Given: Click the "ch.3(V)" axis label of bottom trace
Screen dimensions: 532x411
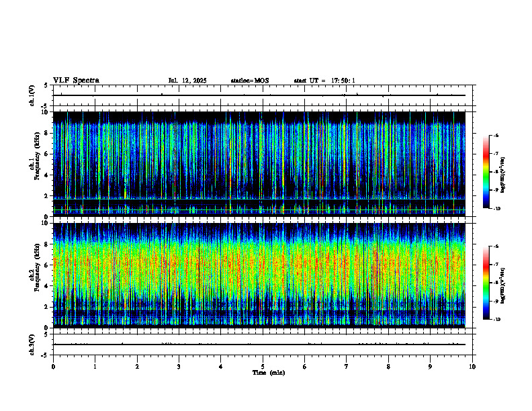Looking at the screenshot, I should click(x=32, y=345).
